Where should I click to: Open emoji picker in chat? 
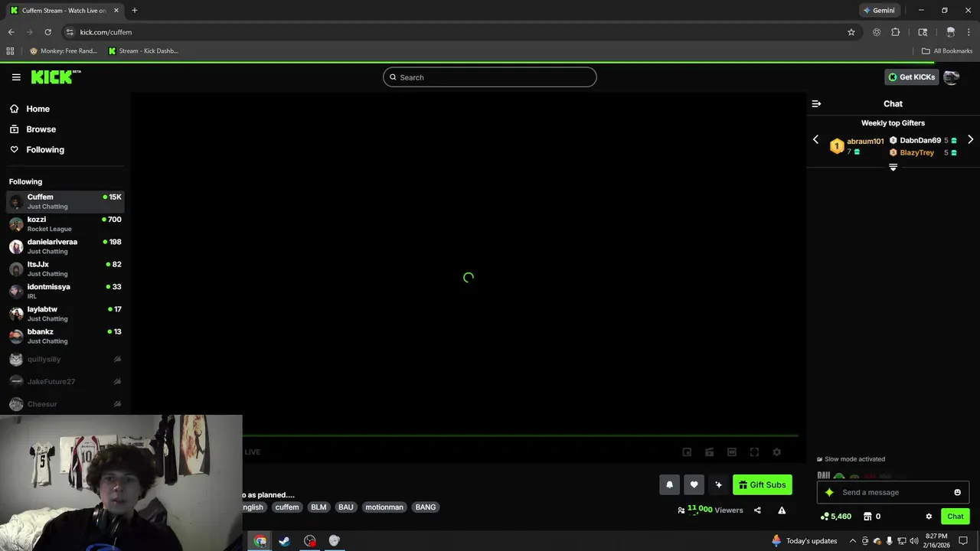[x=957, y=492]
